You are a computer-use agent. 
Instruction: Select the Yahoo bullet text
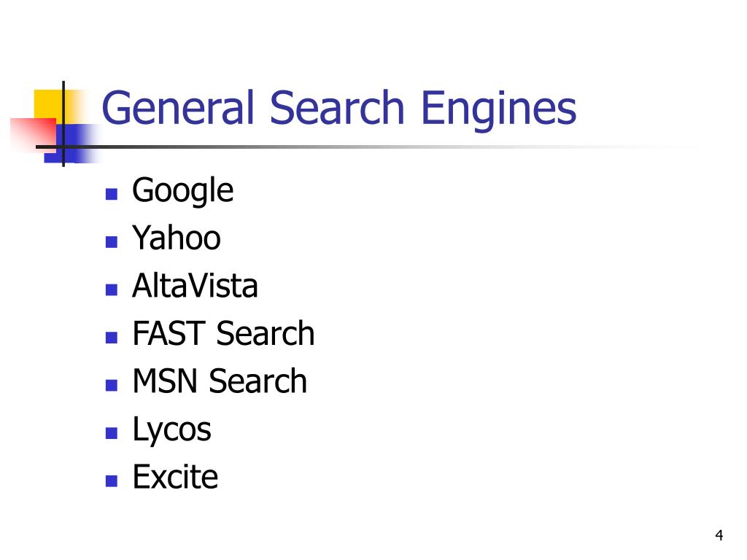[x=177, y=237]
